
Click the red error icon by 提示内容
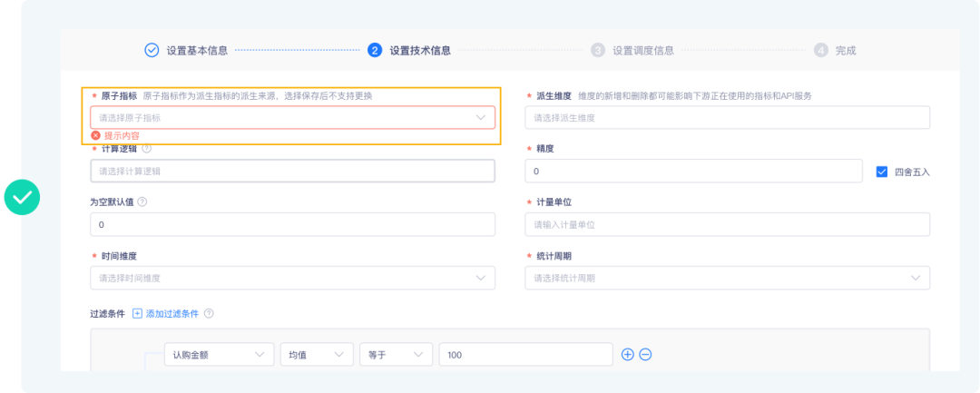(95, 135)
